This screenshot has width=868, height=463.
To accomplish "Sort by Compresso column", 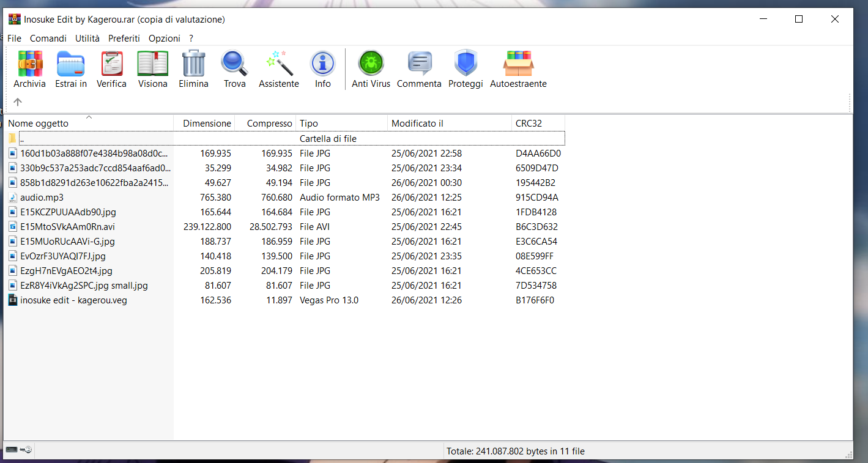I will (x=265, y=123).
